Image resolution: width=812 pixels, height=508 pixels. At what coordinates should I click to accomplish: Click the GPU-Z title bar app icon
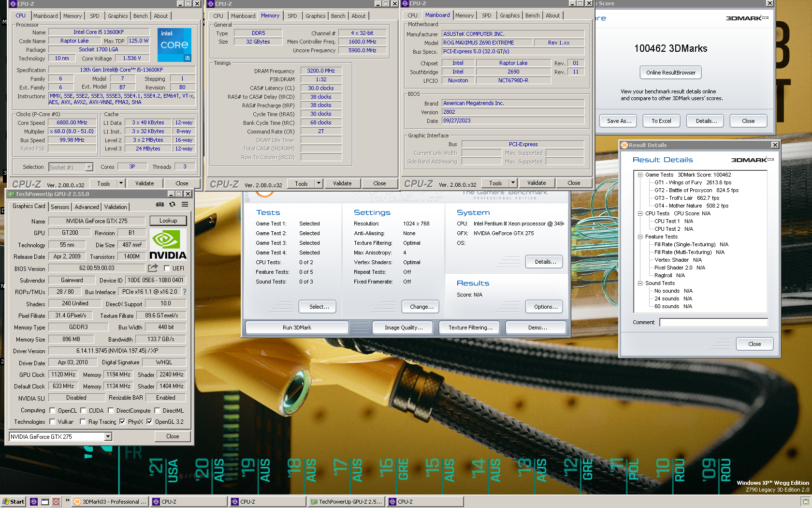[x=11, y=194]
